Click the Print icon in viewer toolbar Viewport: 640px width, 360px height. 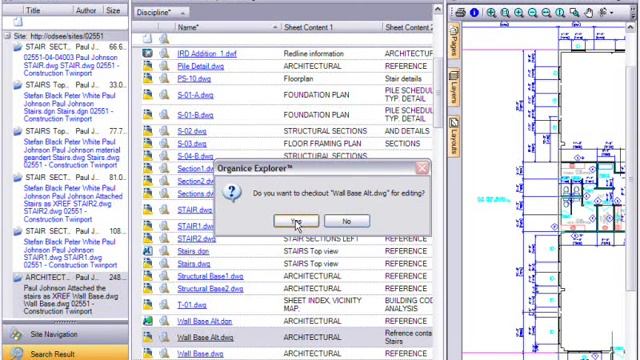point(460,13)
